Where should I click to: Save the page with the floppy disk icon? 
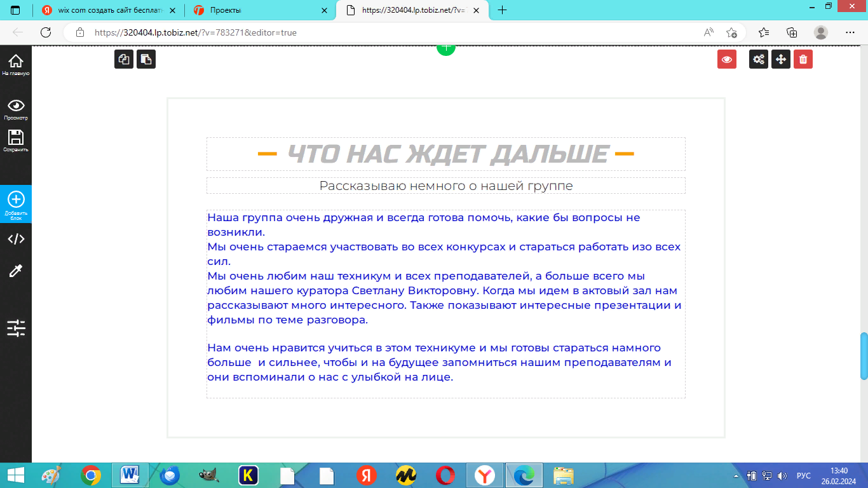tap(15, 140)
